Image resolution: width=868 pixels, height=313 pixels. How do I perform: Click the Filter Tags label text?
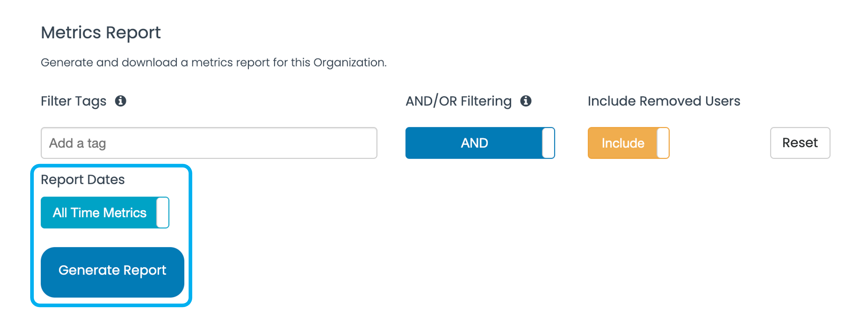coord(74,101)
